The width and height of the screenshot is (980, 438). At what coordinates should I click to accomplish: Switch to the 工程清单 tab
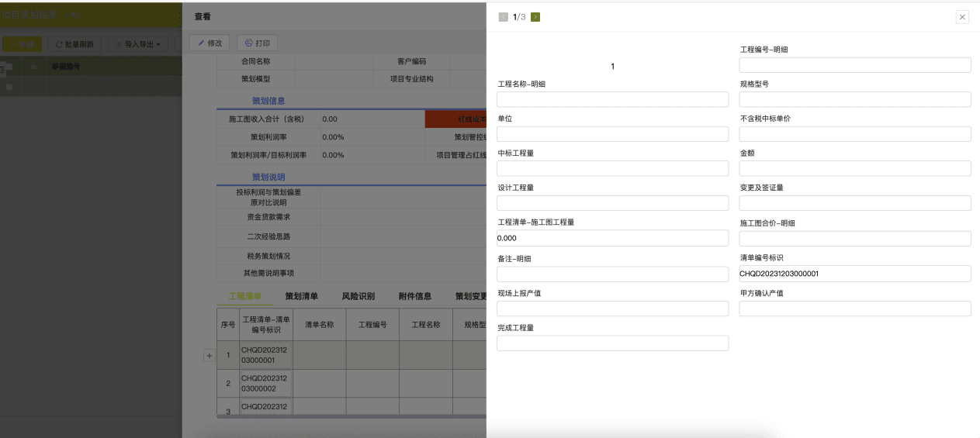tap(244, 296)
